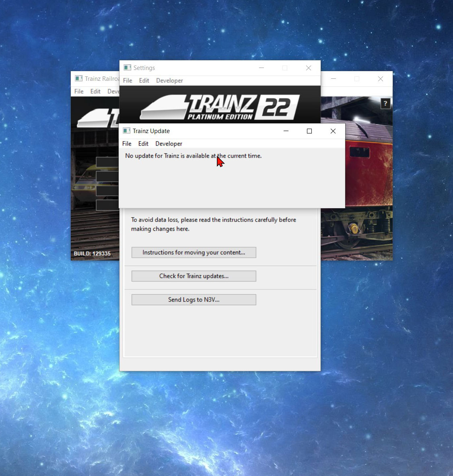This screenshot has height=476, width=453.
Task: Minimize the Settings window
Action: 261,68
